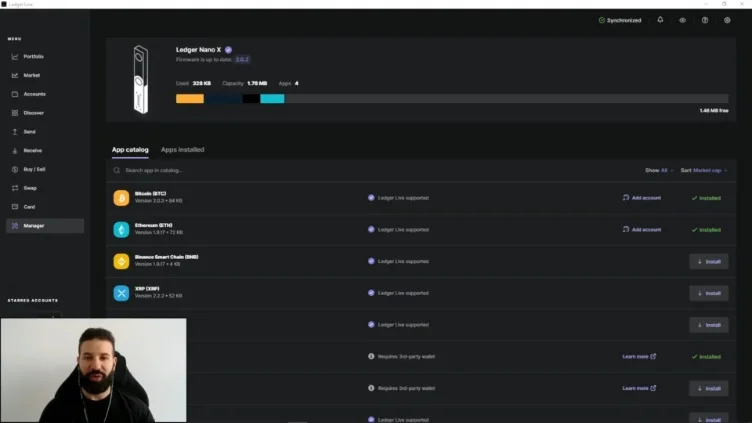Viewport: 752px width, 423px height.
Task: Select Manager in the sidebar
Action: (x=45, y=225)
